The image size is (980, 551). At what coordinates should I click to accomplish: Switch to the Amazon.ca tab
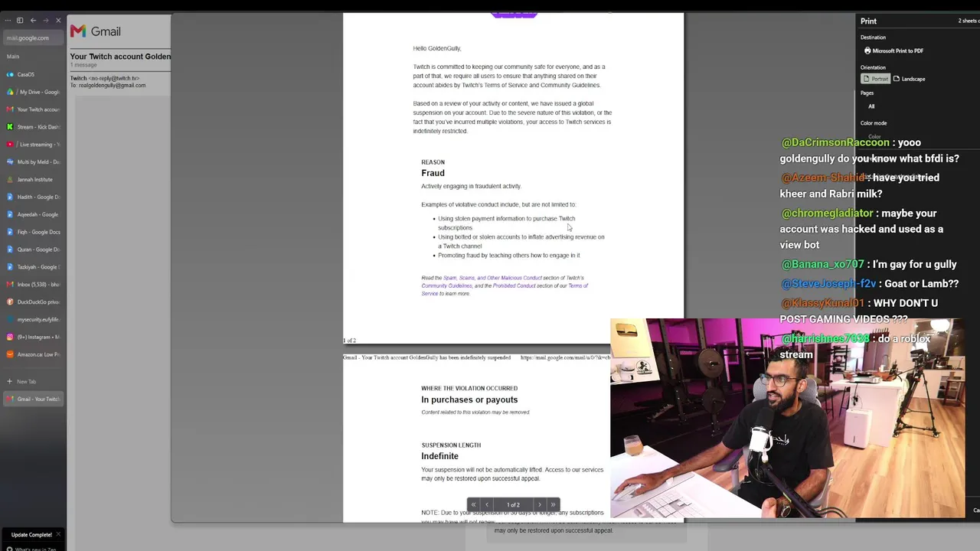(33, 354)
